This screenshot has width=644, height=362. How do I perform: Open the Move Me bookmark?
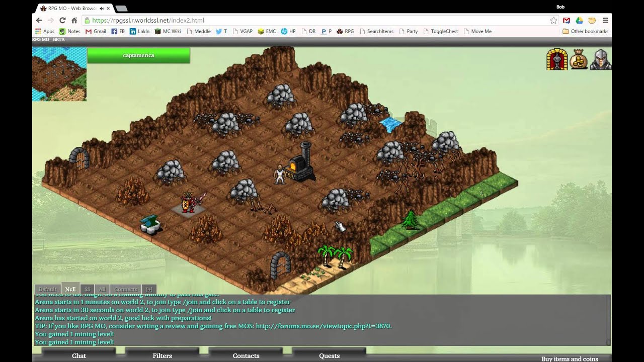click(x=477, y=31)
